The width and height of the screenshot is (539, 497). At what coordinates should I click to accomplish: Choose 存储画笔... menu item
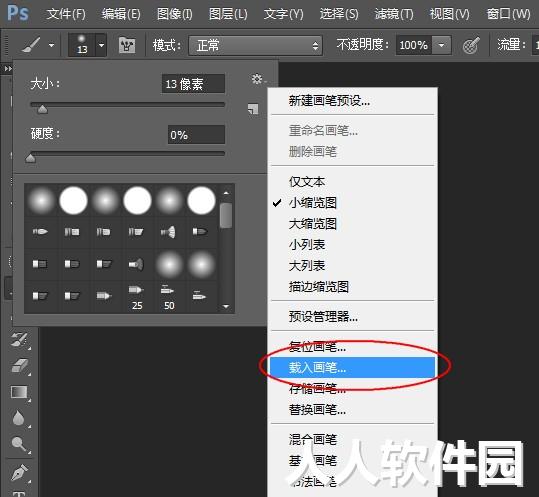[x=353, y=389]
